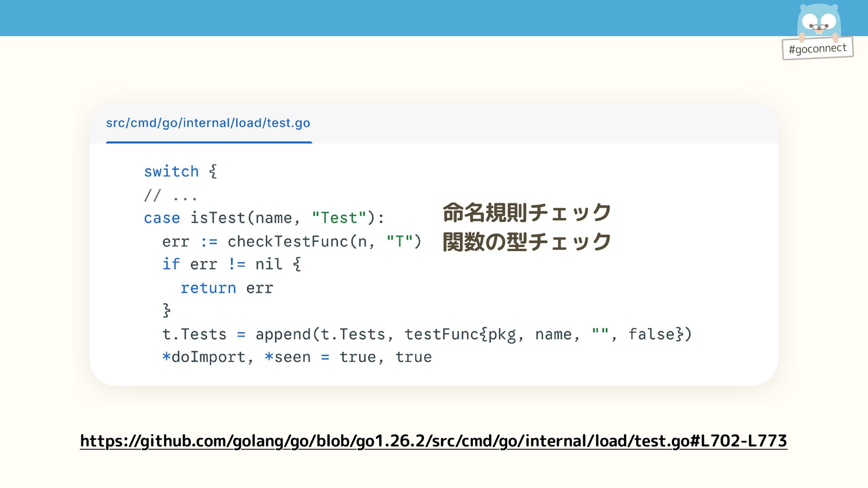Click the if err != nil line
Viewport: 868px width, 488px height.
[x=231, y=264]
